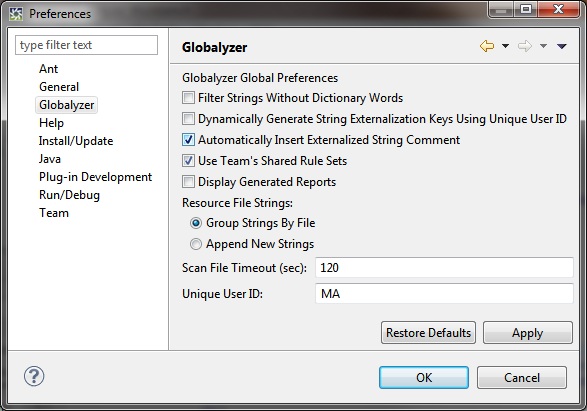
Task: Open the Java preferences category
Action: tap(50, 159)
